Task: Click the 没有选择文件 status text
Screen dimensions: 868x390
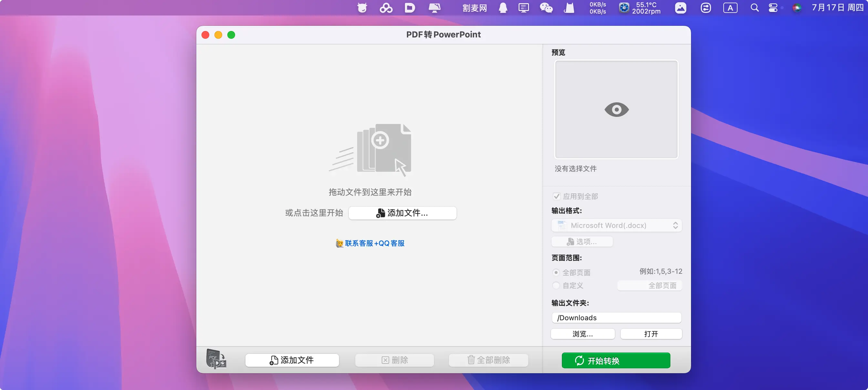Action: click(575, 169)
